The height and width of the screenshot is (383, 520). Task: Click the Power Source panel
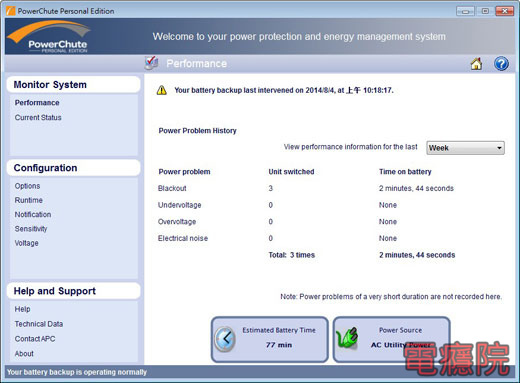(392, 339)
